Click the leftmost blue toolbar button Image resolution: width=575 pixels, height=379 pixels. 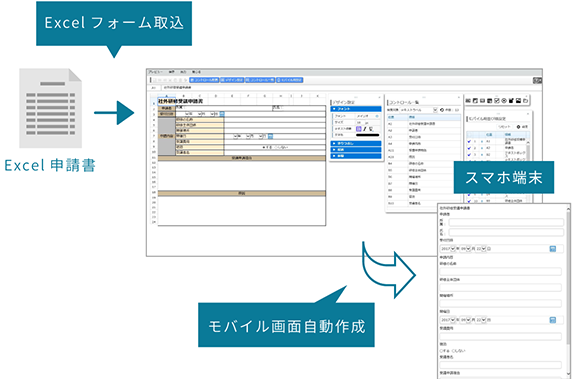pyautogui.click(x=204, y=80)
